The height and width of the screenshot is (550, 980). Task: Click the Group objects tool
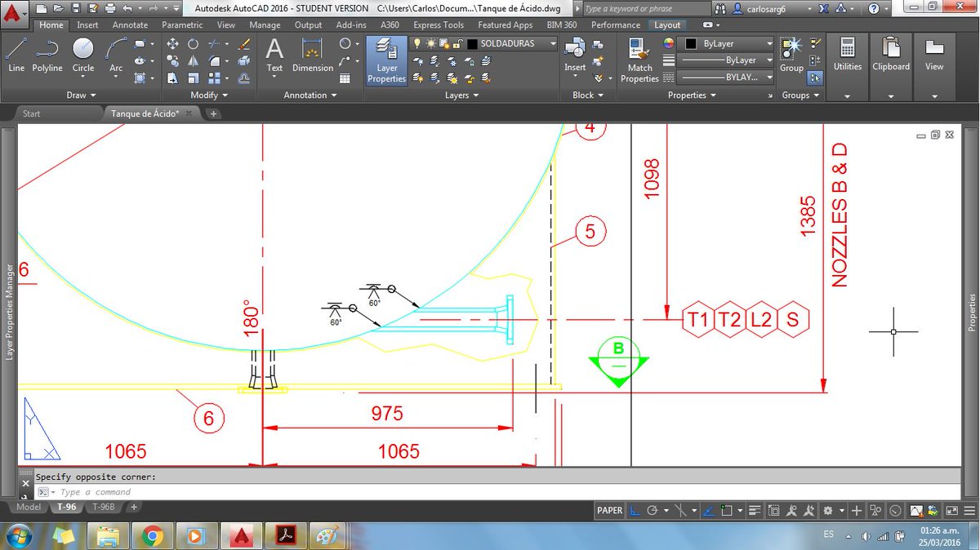tap(791, 55)
